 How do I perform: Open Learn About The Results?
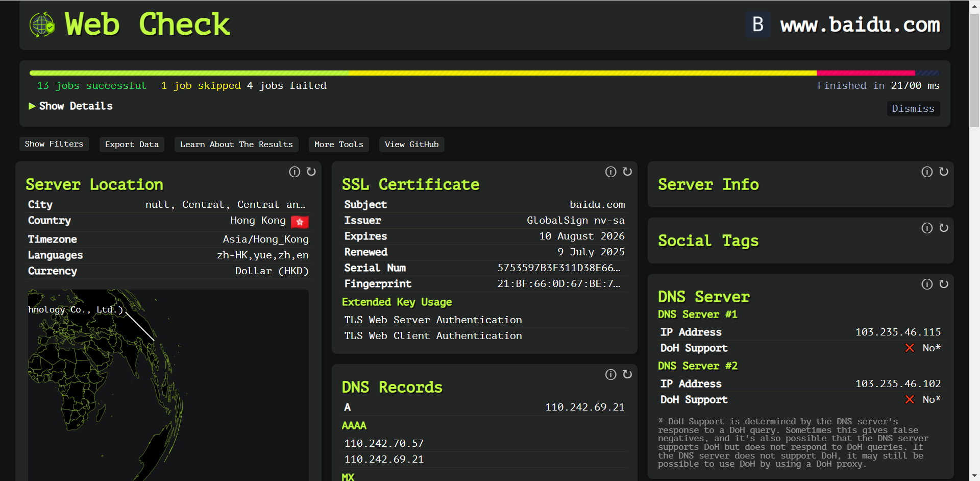tap(236, 145)
